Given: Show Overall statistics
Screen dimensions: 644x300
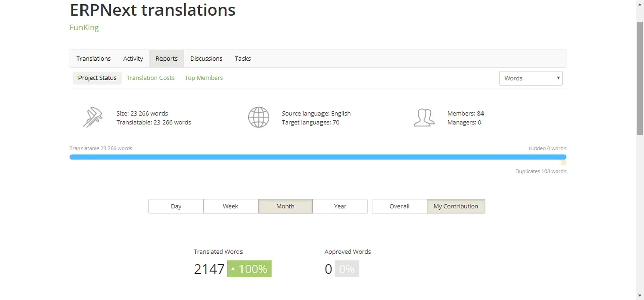Looking at the screenshot, I should pyautogui.click(x=399, y=206).
